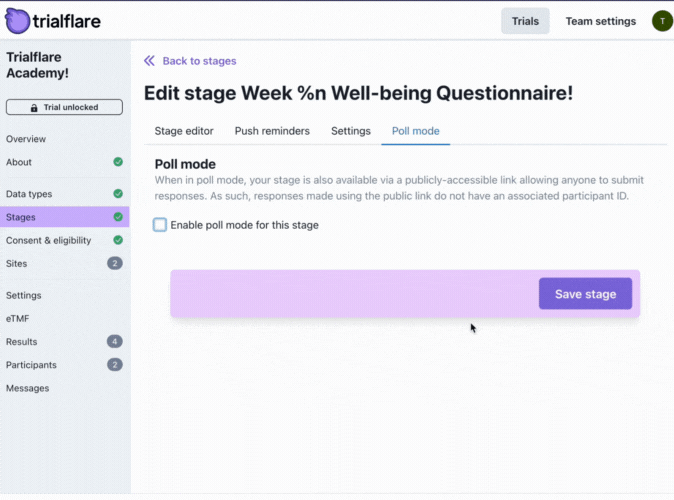The height and width of the screenshot is (500, 674).
Task: Select the Settings stage tab
Action: point(351,131)
